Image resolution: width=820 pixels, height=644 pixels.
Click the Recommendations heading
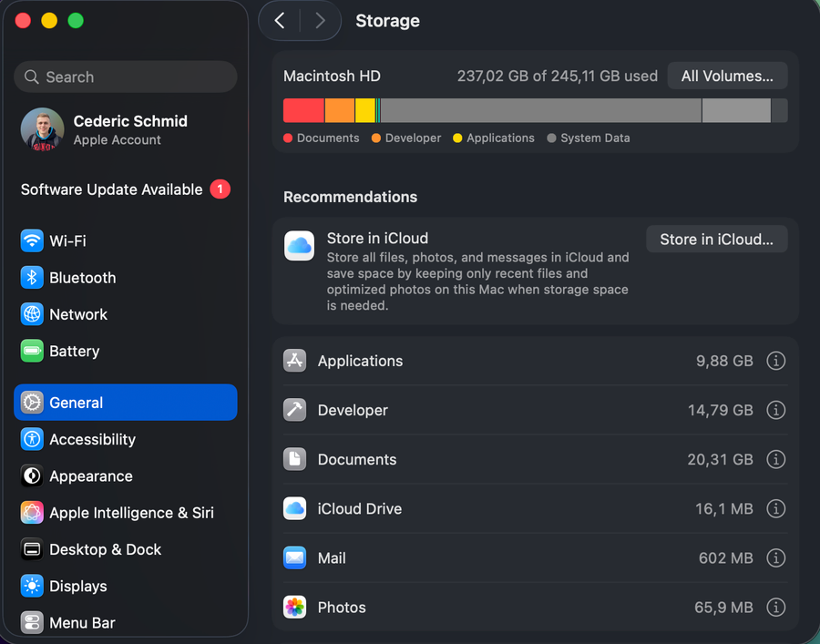pyautogui.click(x=351, y=197)
